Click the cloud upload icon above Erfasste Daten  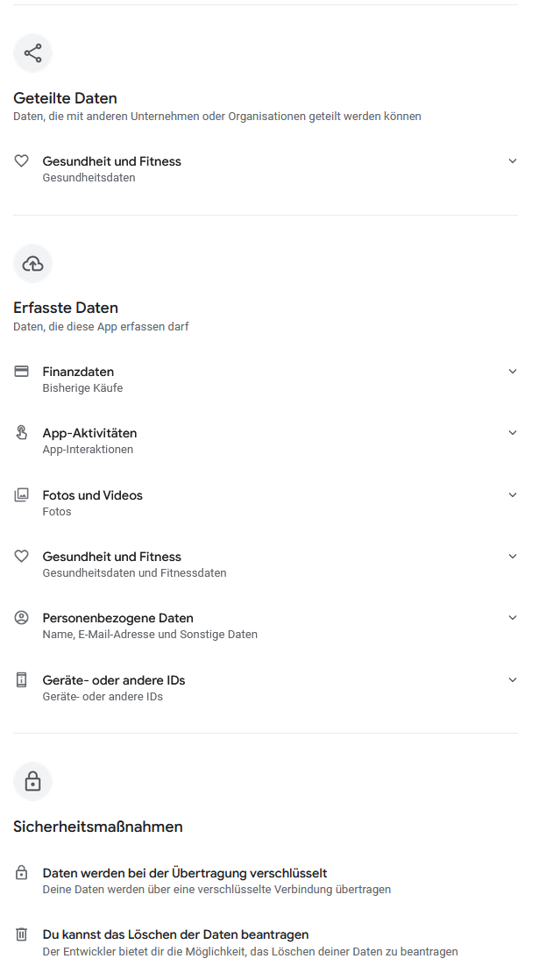32,263
